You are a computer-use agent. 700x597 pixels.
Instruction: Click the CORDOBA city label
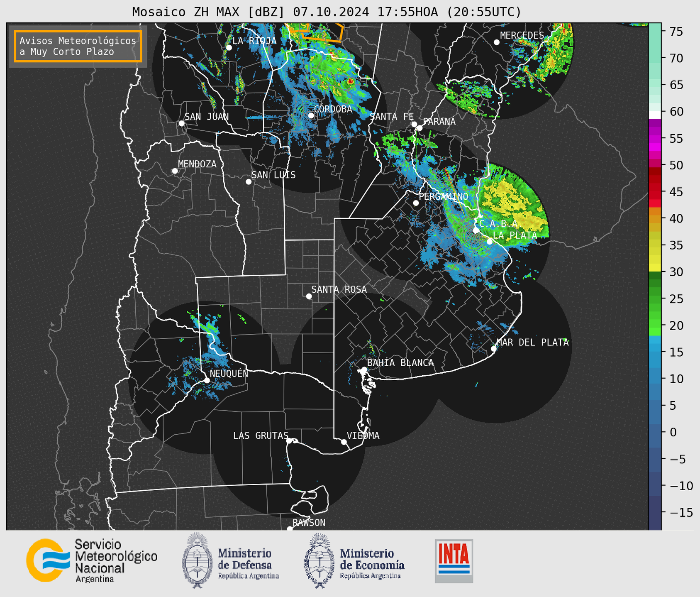pos(333,109)
